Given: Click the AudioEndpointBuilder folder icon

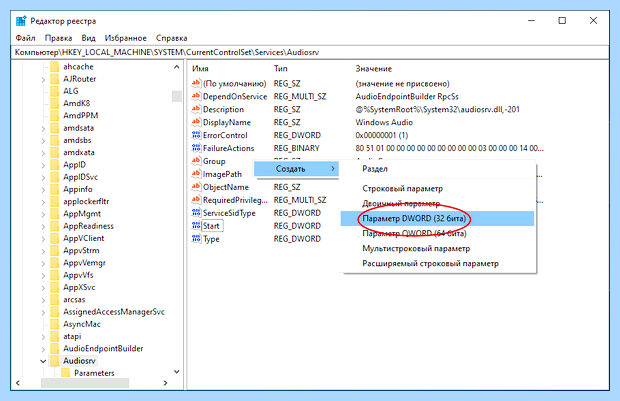Looking at the screenshot, I should point(55,348).
